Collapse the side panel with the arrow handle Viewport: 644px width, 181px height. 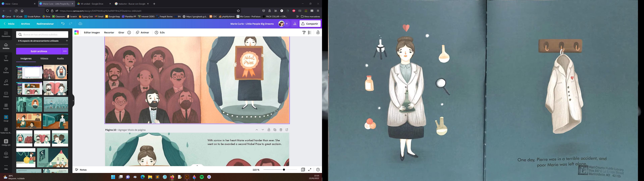(73, 101)
